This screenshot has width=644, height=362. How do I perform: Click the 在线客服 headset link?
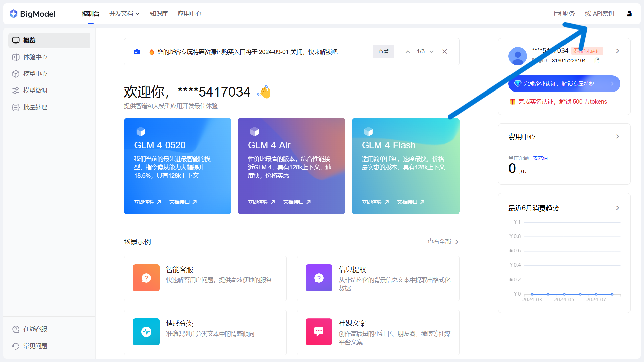pyautogui.click(x=30, y=329)
